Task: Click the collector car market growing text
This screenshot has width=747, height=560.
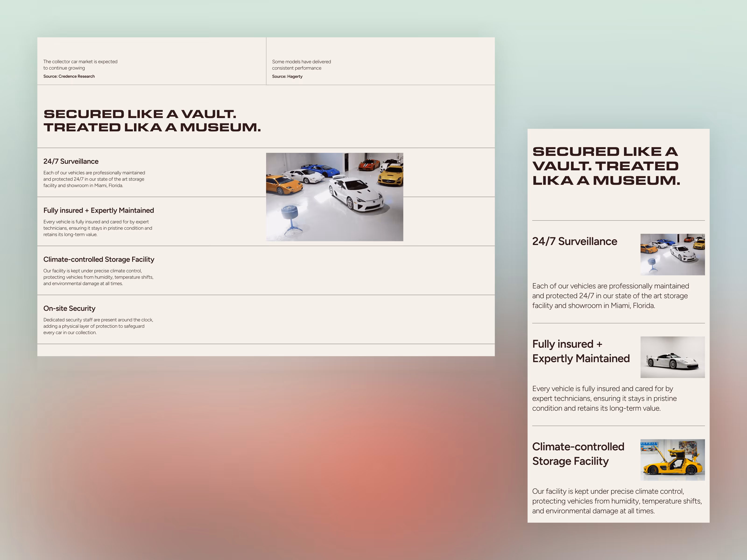Action: (x=80, y=64)
